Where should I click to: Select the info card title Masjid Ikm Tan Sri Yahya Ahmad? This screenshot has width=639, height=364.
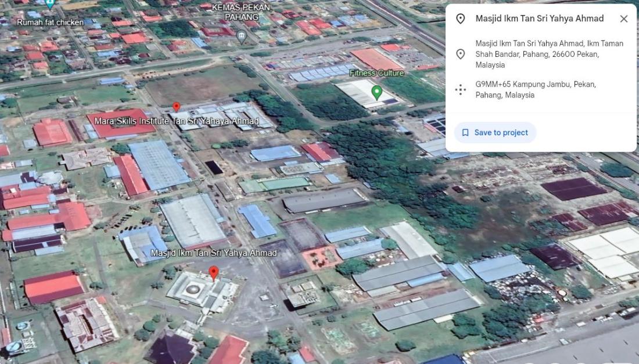tap(540, 19)
